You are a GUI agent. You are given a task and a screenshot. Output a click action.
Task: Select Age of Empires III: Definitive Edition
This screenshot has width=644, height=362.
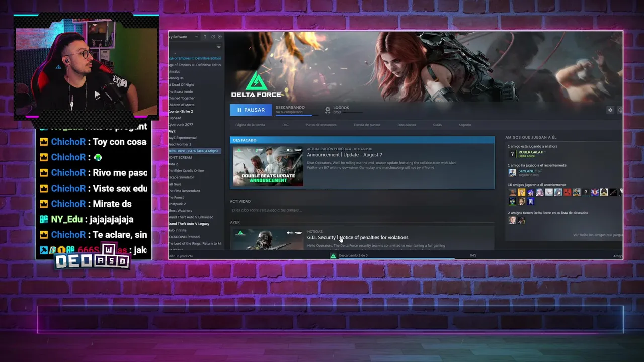pyautogui.click(x=195, y=65)
